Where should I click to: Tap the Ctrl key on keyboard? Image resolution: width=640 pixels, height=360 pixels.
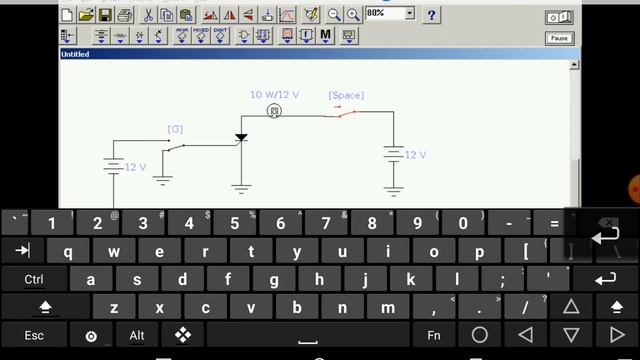tap(33, 280)
